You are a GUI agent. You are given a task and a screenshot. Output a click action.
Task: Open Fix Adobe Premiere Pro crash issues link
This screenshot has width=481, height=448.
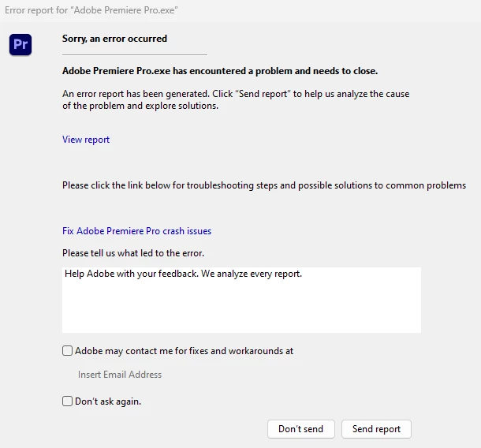pos(137,231)
